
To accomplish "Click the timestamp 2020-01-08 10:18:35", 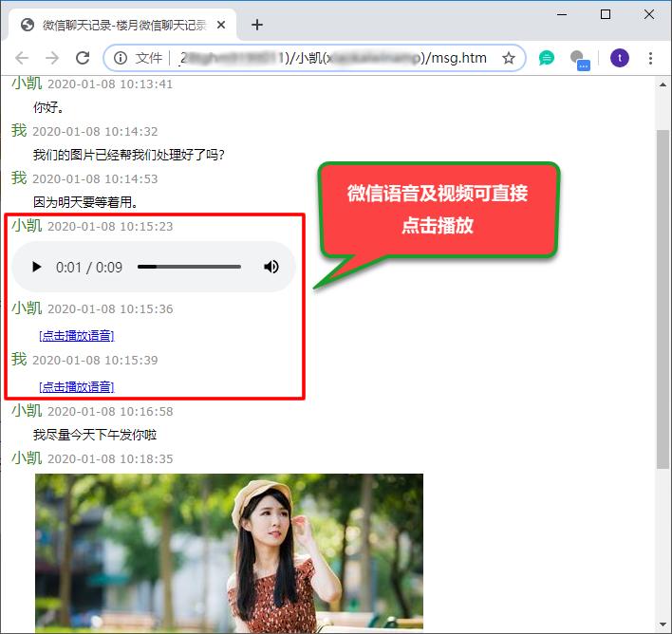I will 110,459.
